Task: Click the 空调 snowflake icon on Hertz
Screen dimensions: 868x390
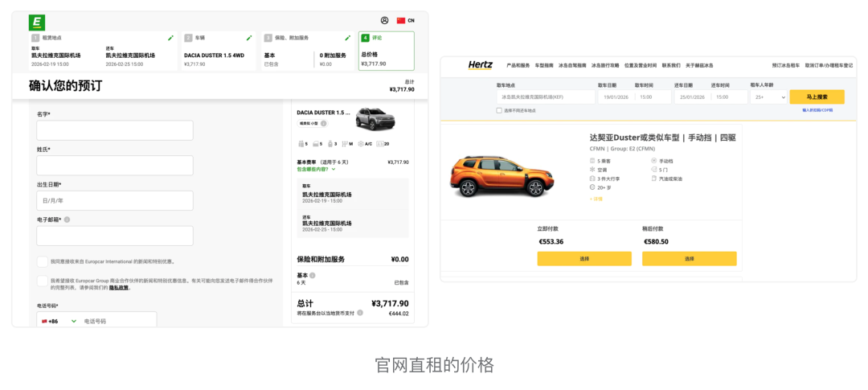Action: pos(592,170)
